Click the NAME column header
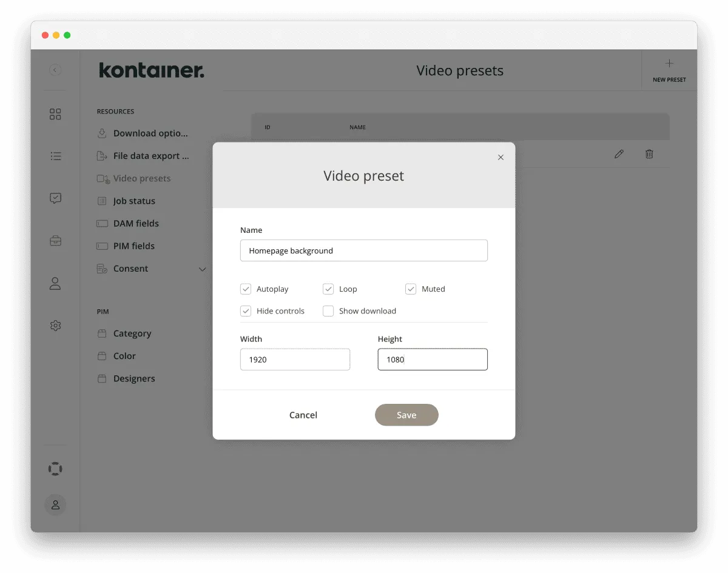Screen dimensions: 728x573 point(357,127)
